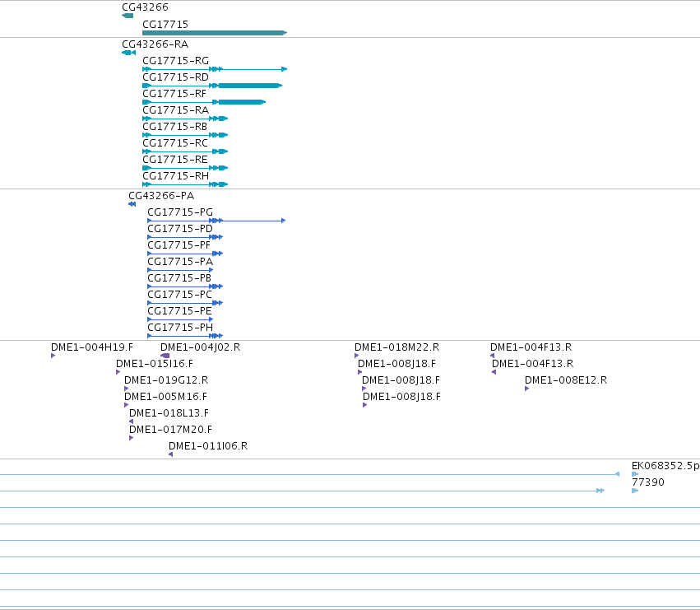Select the DME1-005M16.F feature label
The width and height of the screenshot is (700, 610).
tap(165, 397)
